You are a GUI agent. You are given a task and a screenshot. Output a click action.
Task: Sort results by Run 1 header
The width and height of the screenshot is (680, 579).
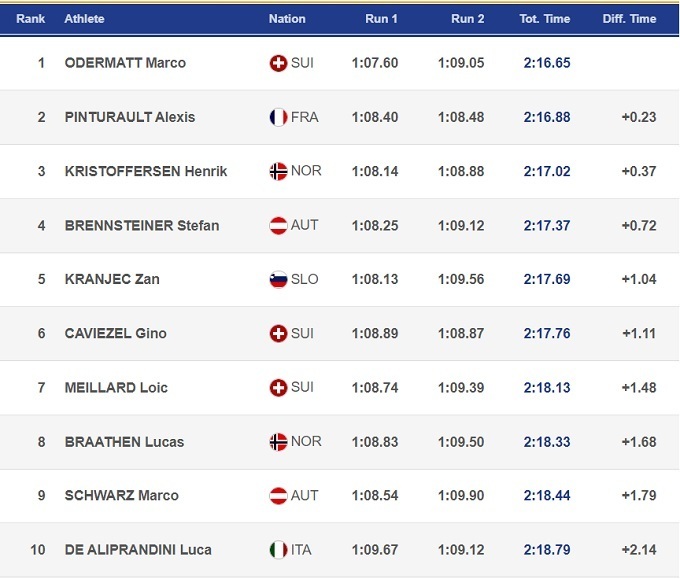click(381, 19)
